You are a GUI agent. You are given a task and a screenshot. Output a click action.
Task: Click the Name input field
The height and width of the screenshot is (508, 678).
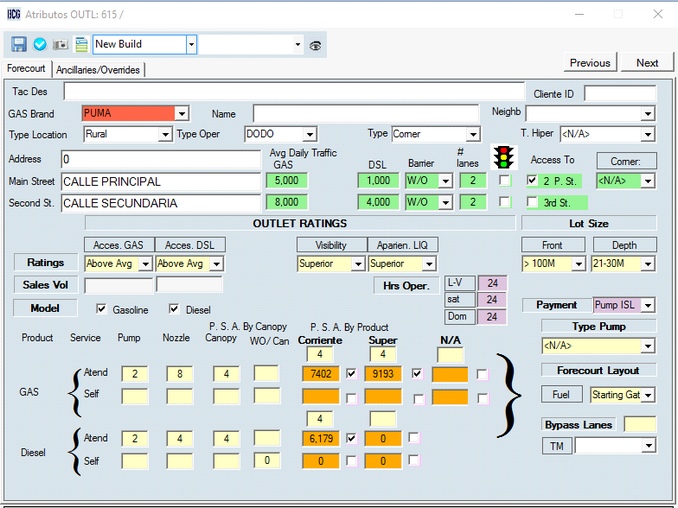coord(366,114)
